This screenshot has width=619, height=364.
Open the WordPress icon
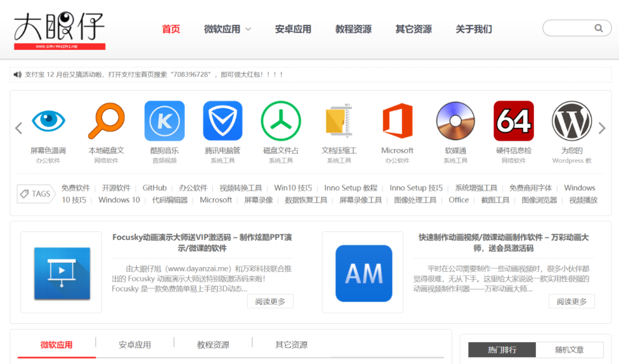tap(571, 121)
